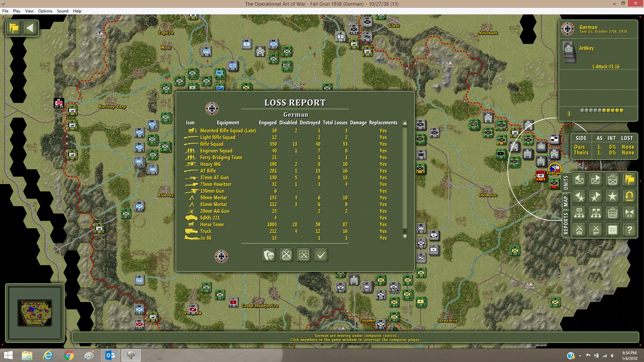Go to next formation star-arrow button
Screen dimensions: 644x362
click(596, 197)
